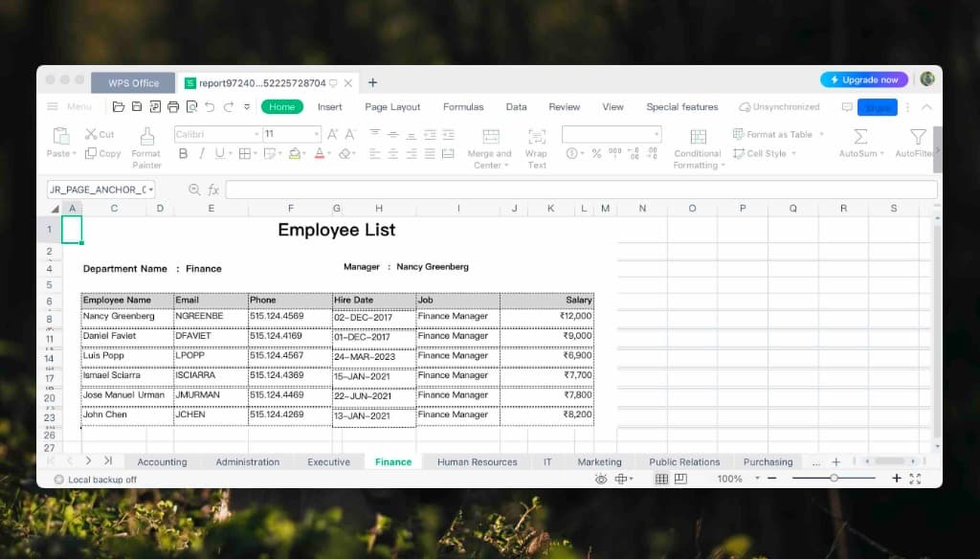Click the Print icon in quick access toolbar

point(173,107)
